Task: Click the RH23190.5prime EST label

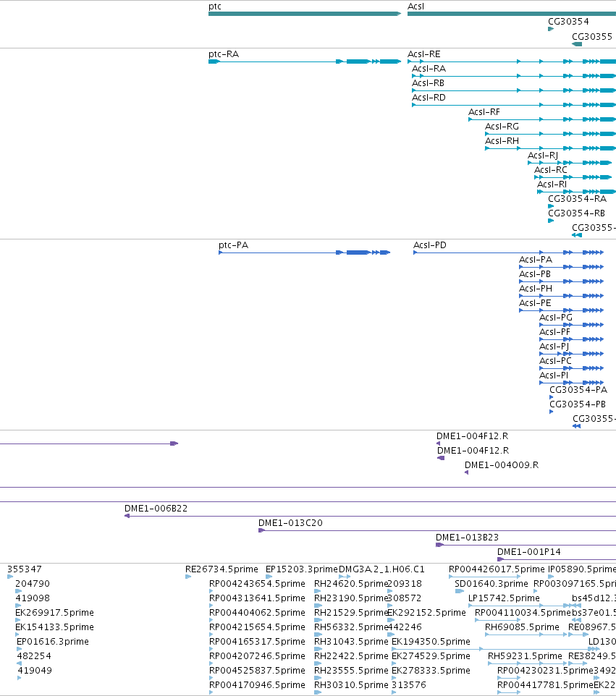Action: pos(351,598)
